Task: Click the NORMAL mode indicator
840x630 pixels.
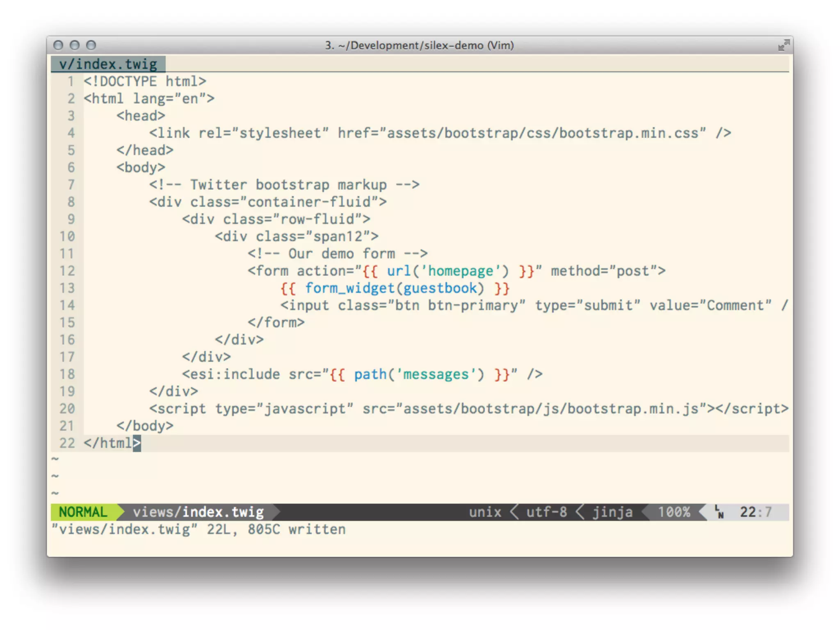Action: pos(83,512)
